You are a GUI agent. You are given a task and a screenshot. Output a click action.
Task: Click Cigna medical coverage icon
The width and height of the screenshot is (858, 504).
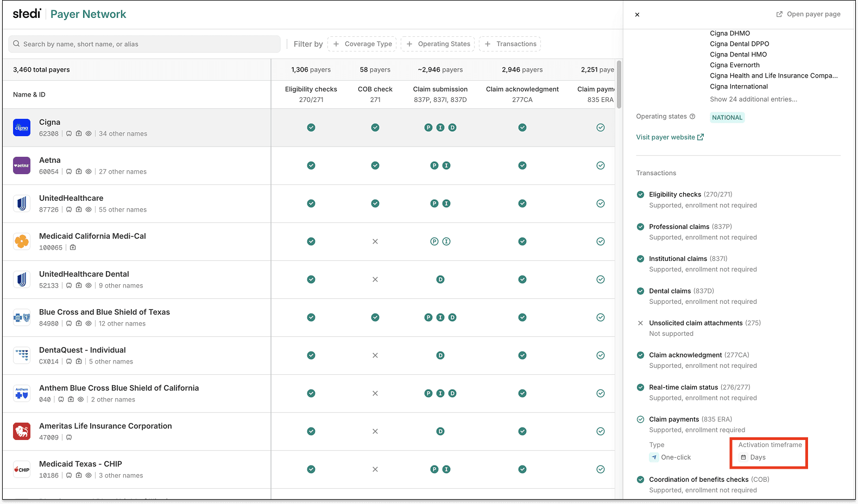click(x=79, y=133)
